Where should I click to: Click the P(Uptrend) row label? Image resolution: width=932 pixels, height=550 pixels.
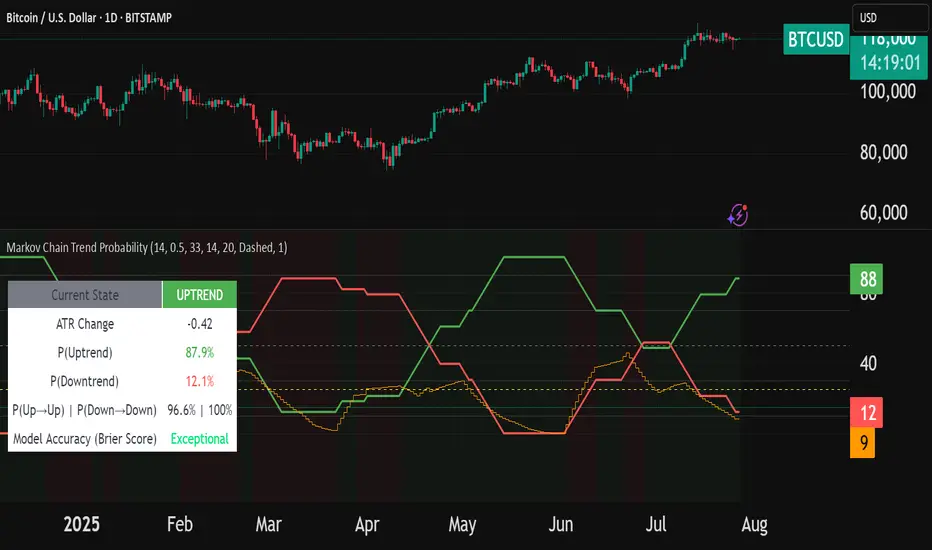point(85,353)
